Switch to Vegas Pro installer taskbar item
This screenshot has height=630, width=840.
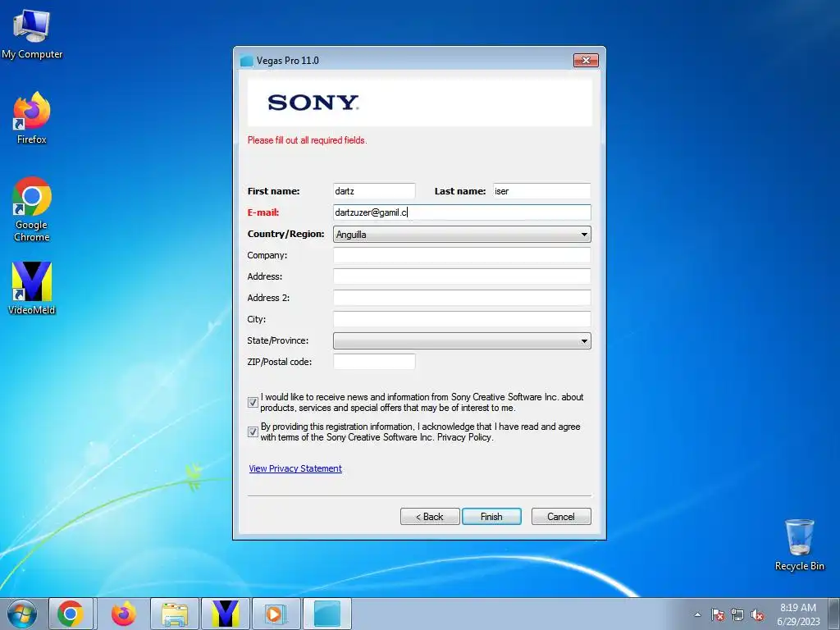point(326,614)
